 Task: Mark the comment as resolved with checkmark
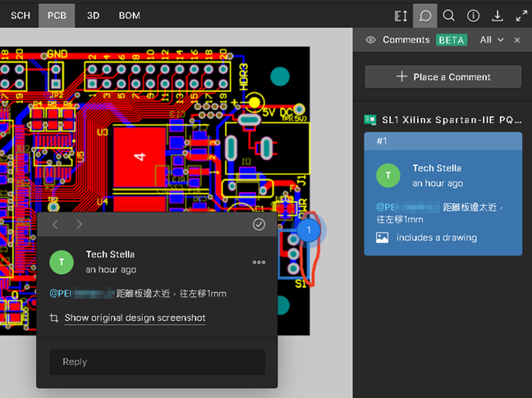[x=259, y=225]
